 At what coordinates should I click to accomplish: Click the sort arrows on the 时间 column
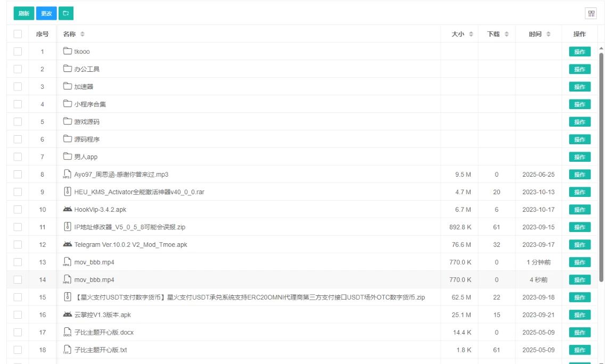548,34
